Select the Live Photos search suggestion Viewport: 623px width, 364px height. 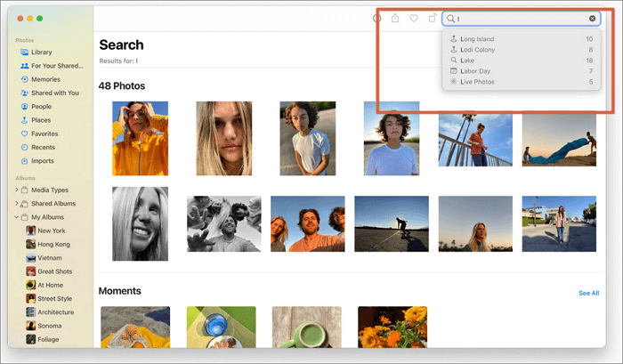tap(478, 82)
